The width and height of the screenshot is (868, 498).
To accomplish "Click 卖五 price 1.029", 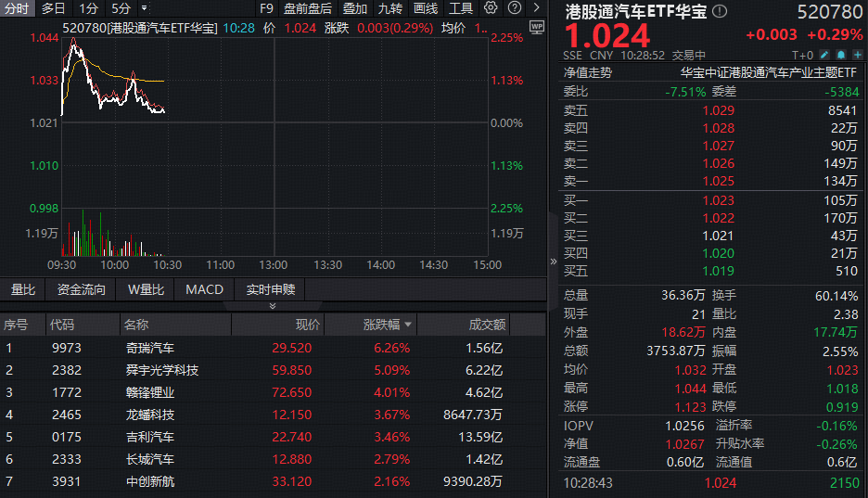I will click(719, 110).
